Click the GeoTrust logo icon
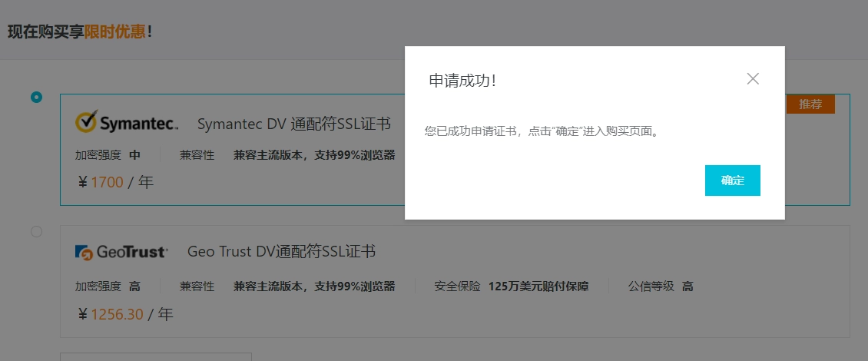 pos(121,252)
